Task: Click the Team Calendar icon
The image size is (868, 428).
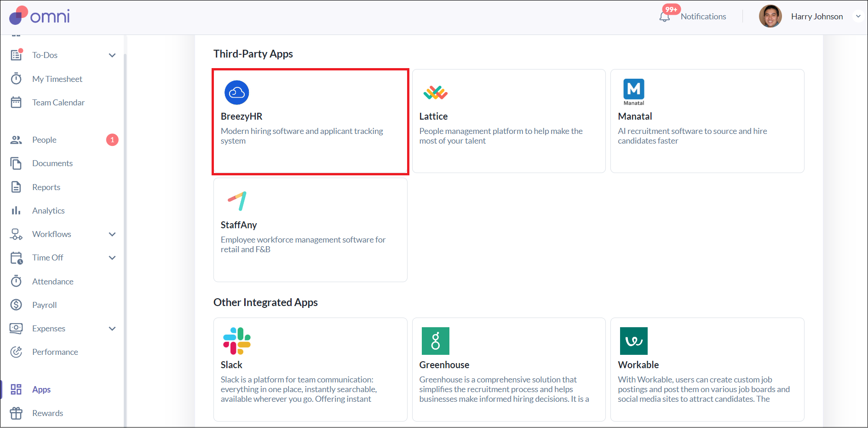Action: pos(16,102)
